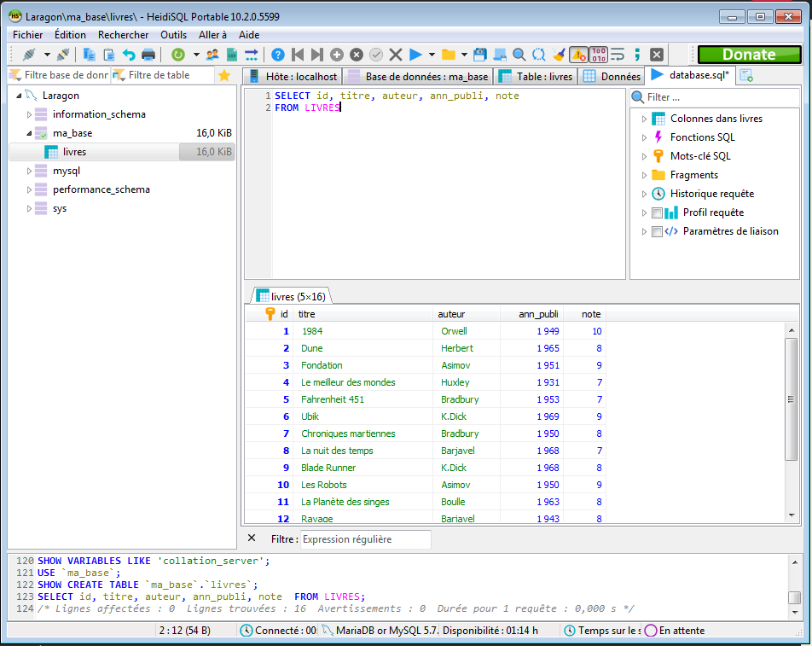Click the cancel editing X icon
Screen dimensions: 812x646
coord(396,55)
